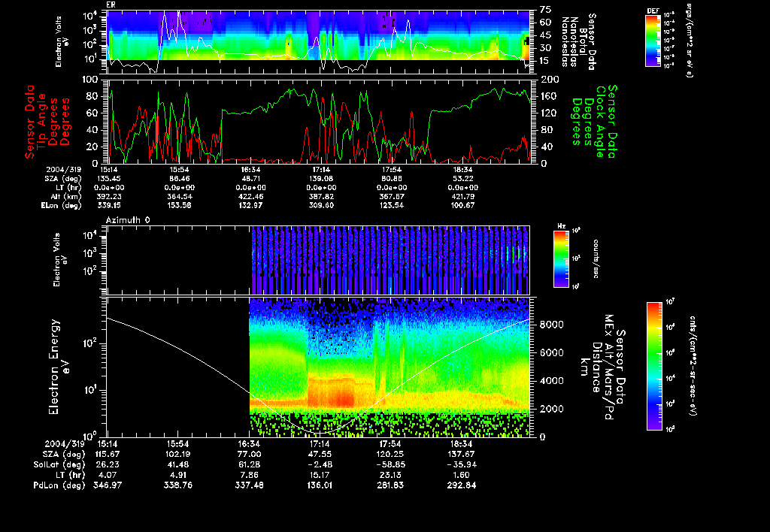Click the 'SolLat (deg)' row label
Screen dimensions: 770x532
(x=59, y=464)
